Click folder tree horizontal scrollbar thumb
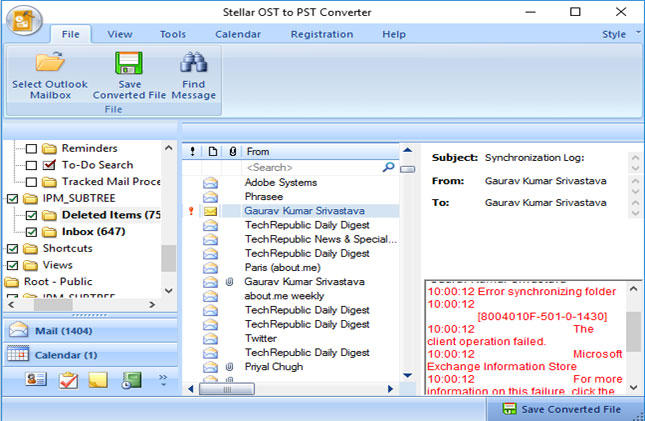645x421 pixels. [x=53, y=305]
